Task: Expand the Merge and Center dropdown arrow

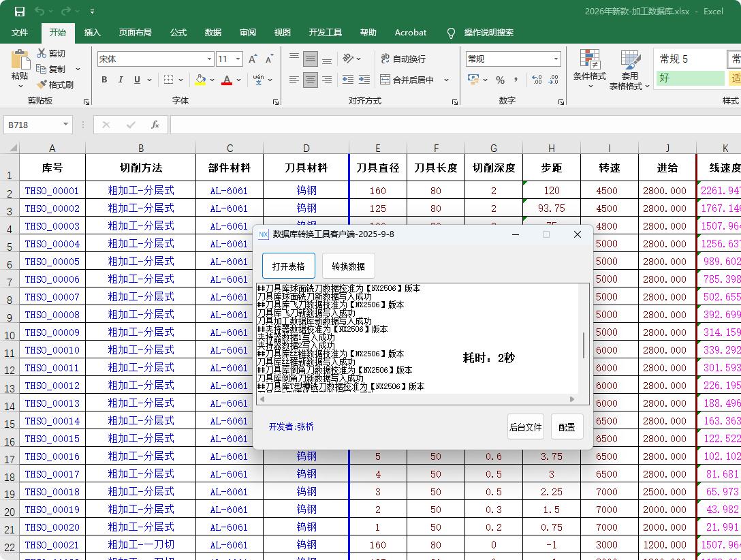Action: (446, 80)
